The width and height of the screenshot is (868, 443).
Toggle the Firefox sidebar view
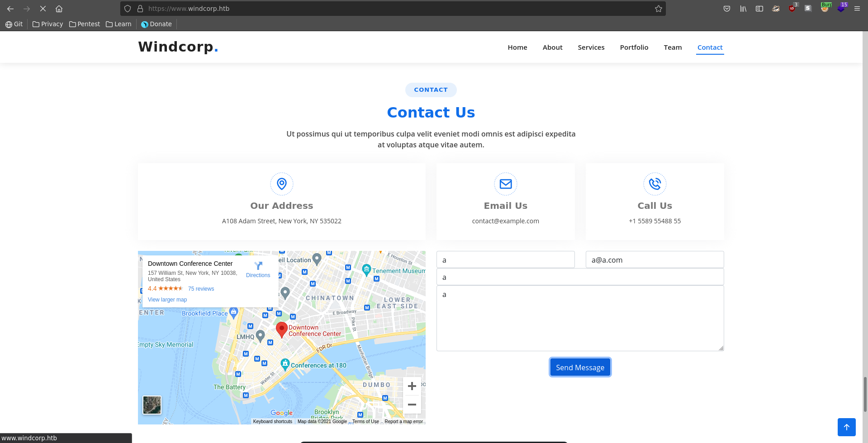pos(759,9)
